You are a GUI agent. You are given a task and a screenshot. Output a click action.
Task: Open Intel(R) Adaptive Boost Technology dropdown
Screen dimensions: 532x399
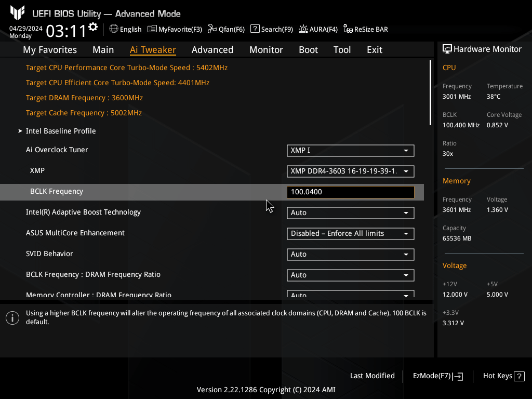350,213
